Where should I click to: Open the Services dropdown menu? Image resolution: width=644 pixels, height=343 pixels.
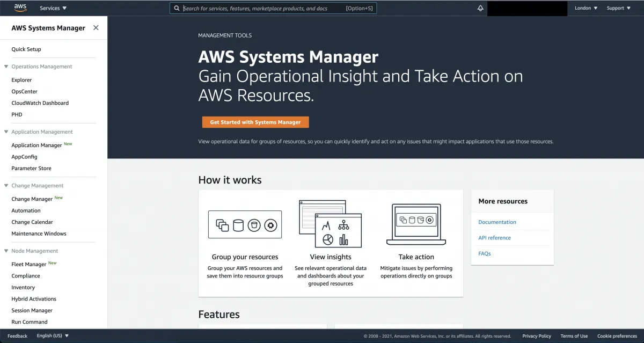coord(53,8)
